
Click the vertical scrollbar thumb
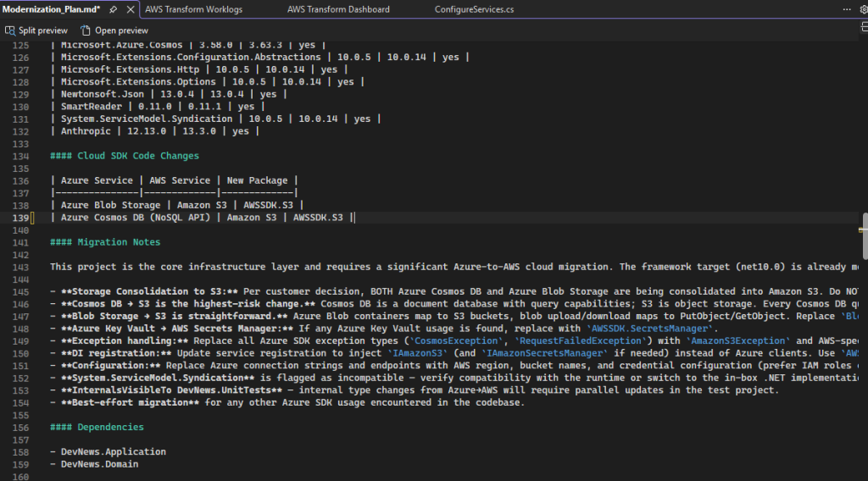[x=865, y=235]
